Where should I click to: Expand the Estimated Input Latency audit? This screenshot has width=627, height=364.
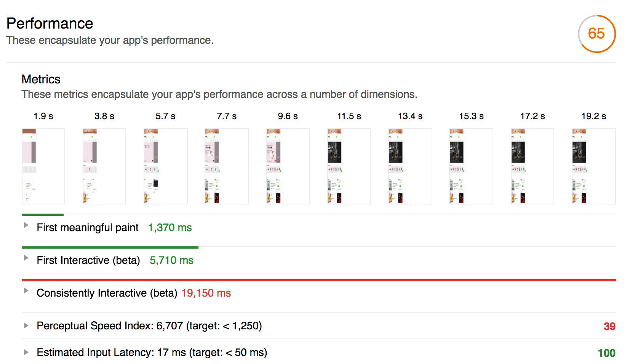point(26,352)
